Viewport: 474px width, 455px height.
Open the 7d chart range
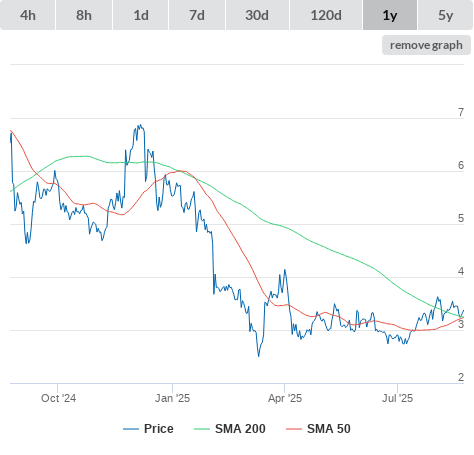197,15
